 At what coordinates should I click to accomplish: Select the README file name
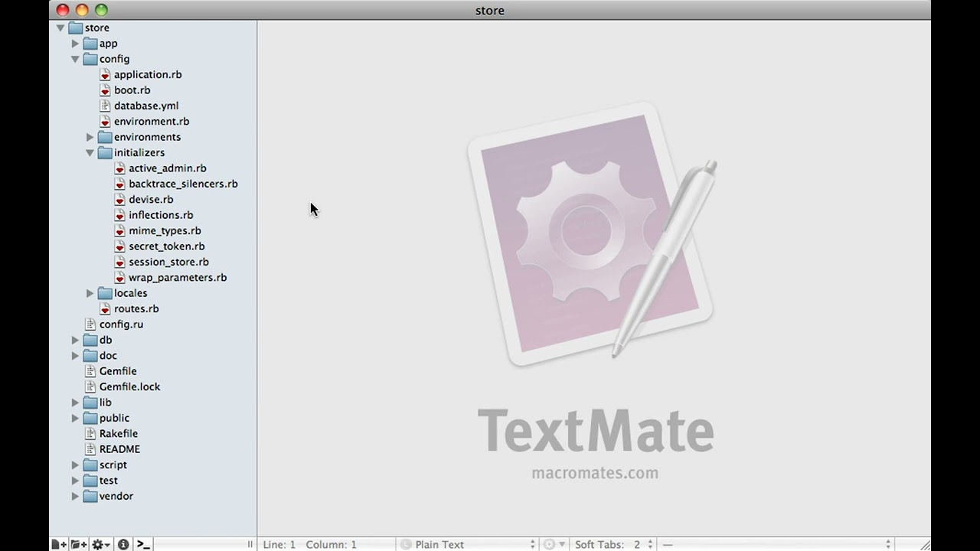(119, 449)
